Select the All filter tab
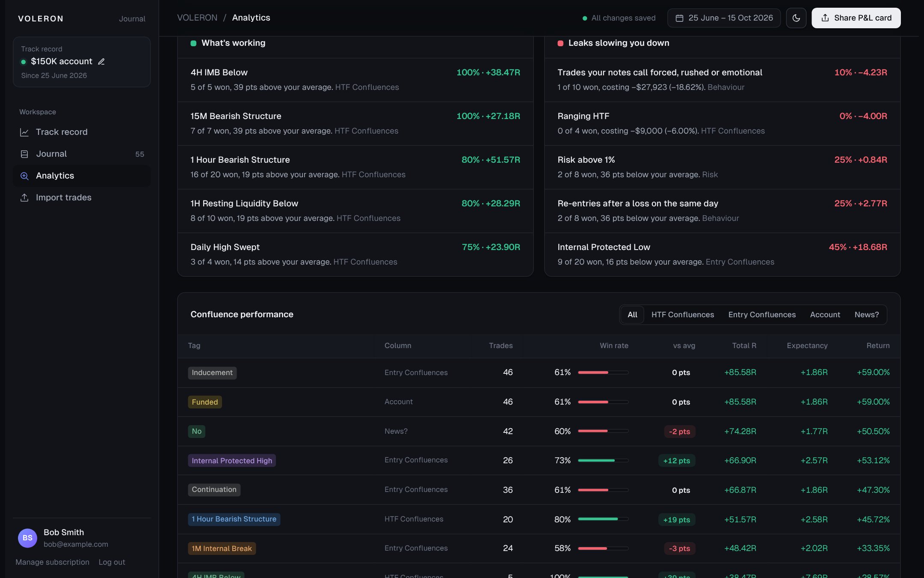This screenshot has width=924, height=578. click(632, 315)
